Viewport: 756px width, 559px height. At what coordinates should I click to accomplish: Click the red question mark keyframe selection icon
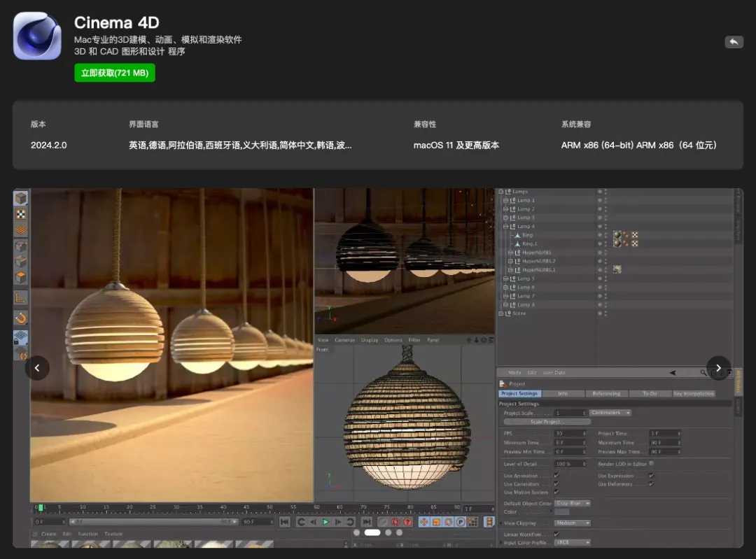coord(408,522)
